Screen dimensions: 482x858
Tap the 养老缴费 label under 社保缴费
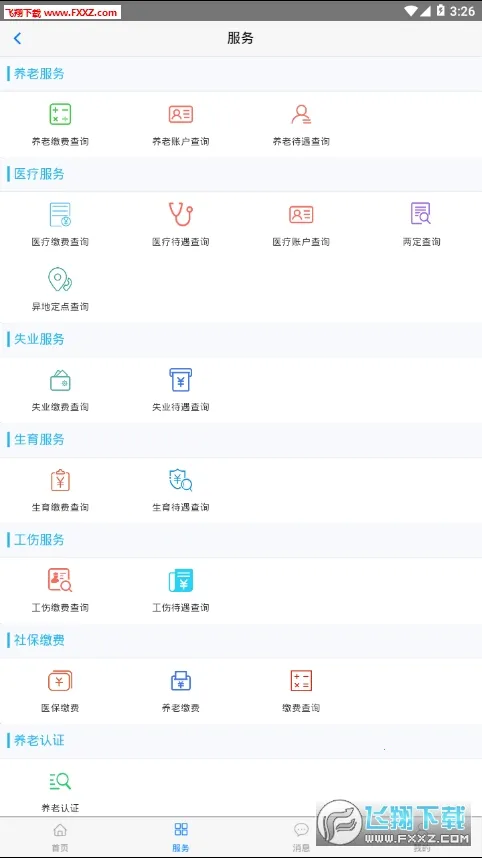coord(181,708)
